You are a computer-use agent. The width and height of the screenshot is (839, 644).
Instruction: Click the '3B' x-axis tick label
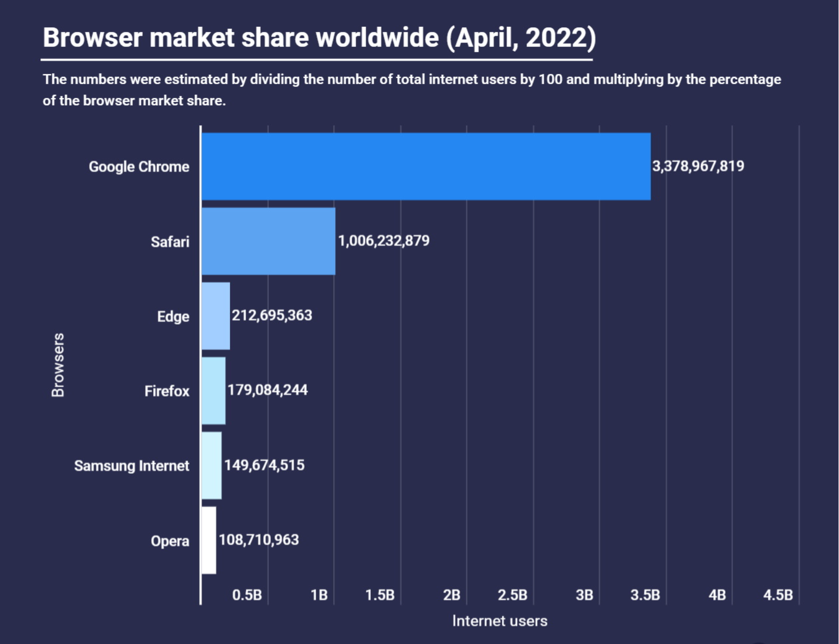(585, 595)
